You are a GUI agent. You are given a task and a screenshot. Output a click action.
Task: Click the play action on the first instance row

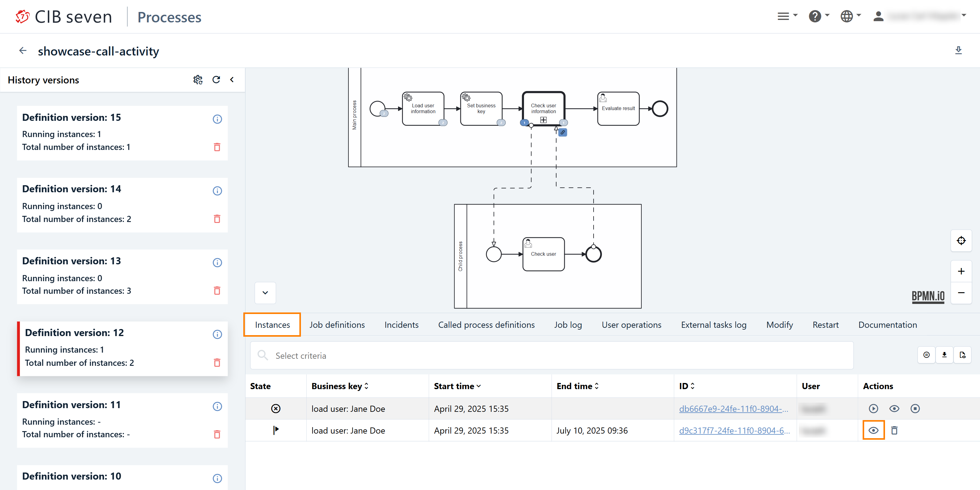click(x=873, y=408)
